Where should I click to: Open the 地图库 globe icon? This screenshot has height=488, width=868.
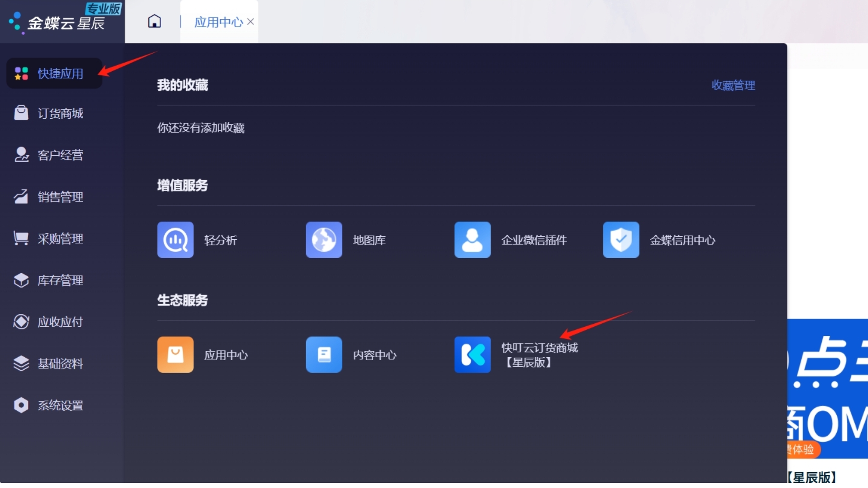[x=324, y=240]
